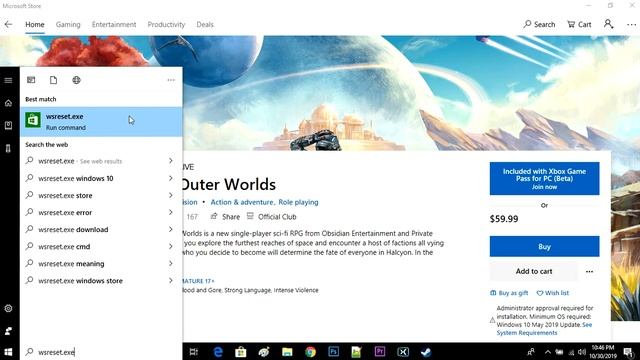Screen dimensions: 640x360
Task: Expand the Start search hamburger menu
Action: pos(8,80)
